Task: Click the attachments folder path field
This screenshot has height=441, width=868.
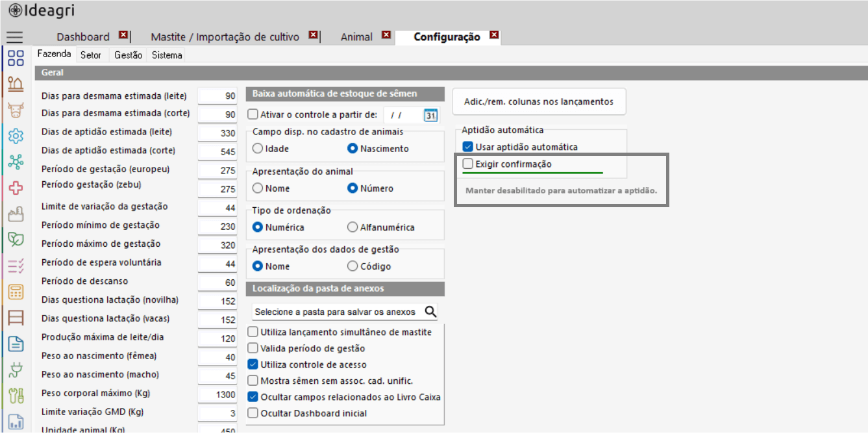Action: [337, 312]
